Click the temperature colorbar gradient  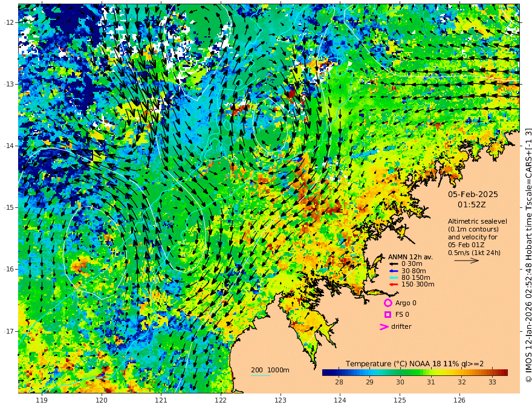[415, 373]
